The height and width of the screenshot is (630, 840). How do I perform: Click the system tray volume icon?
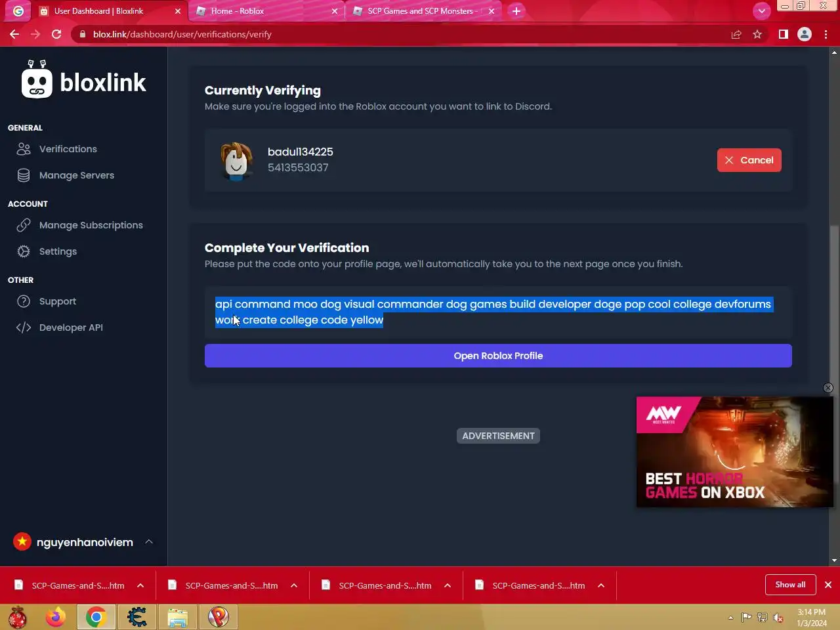coord(778,618)
